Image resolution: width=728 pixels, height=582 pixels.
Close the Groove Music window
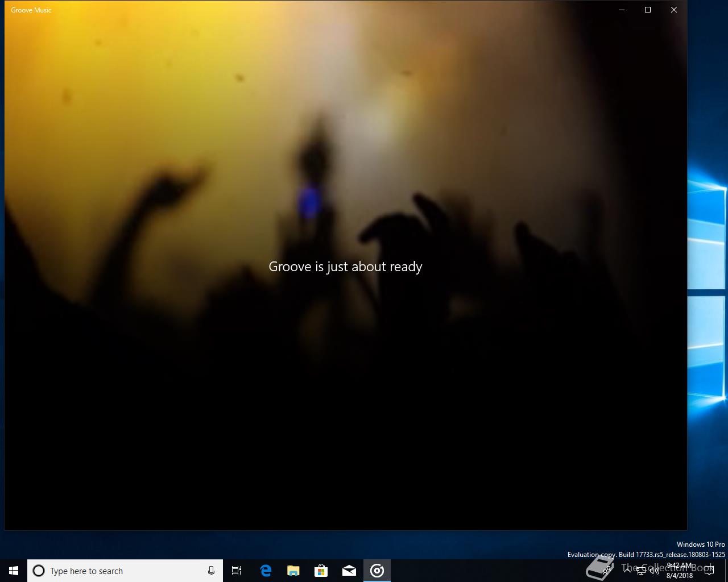coord(674,10)
